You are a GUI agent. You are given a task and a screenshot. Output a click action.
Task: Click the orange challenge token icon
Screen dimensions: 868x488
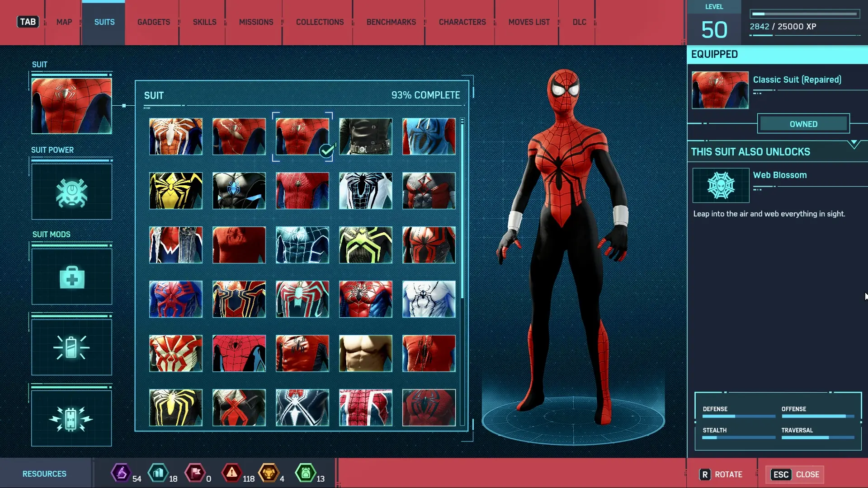pos(269,473)
